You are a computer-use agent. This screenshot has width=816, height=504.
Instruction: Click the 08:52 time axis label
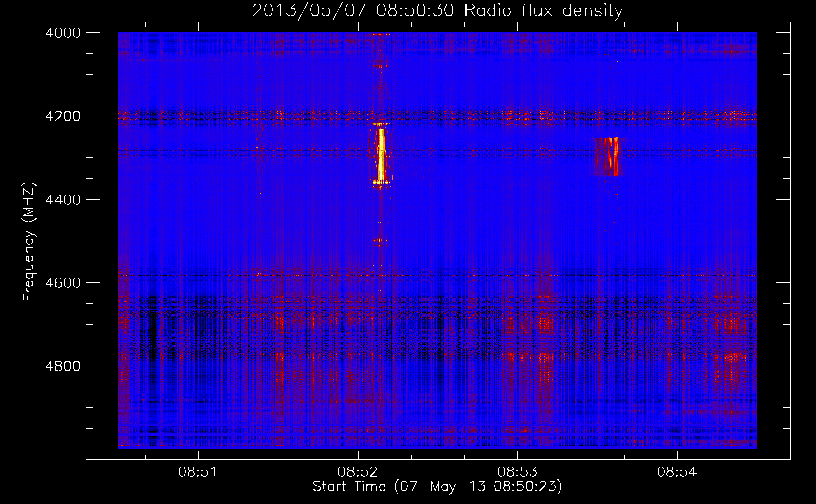pyautogui.click(x=358, y=472)
